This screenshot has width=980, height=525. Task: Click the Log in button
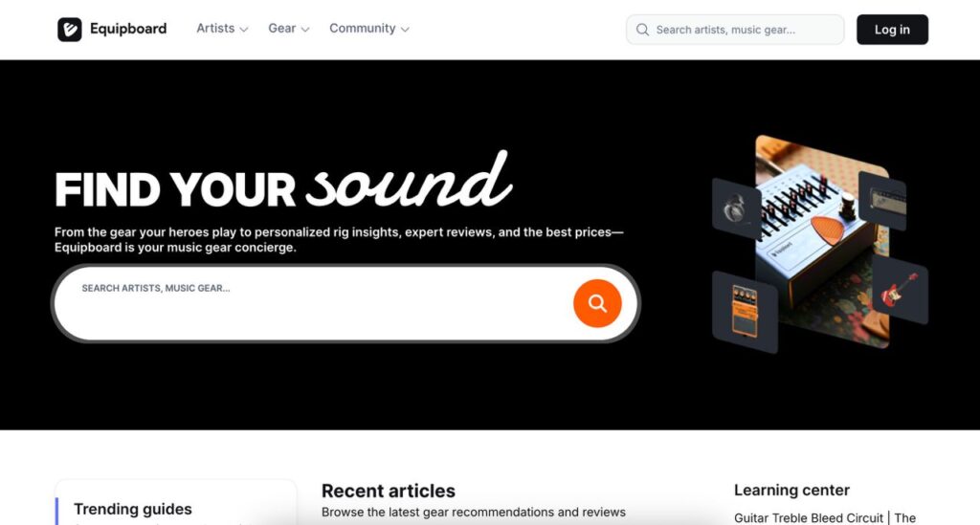pos(892,30)
